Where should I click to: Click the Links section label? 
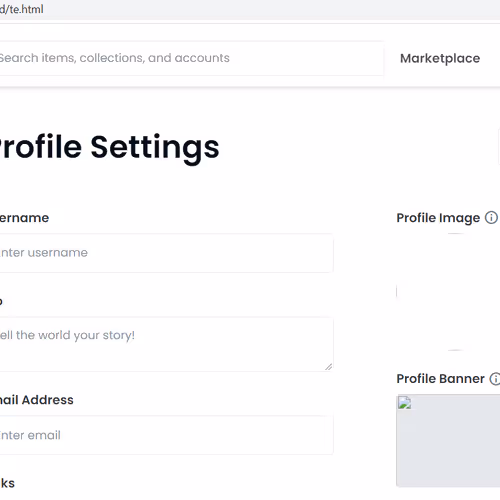tap(7, 483)
